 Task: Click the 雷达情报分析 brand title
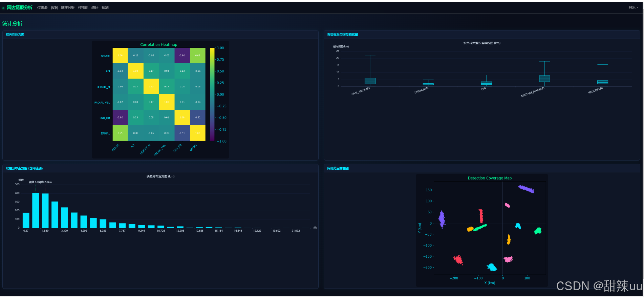[x=20, y=7]
